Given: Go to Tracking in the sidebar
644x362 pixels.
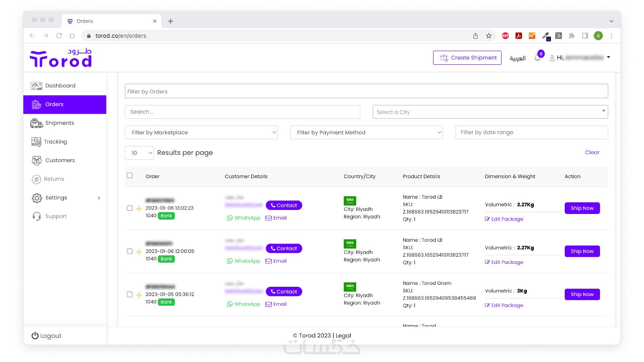Looking at the screenshot, I should point(55,142).
